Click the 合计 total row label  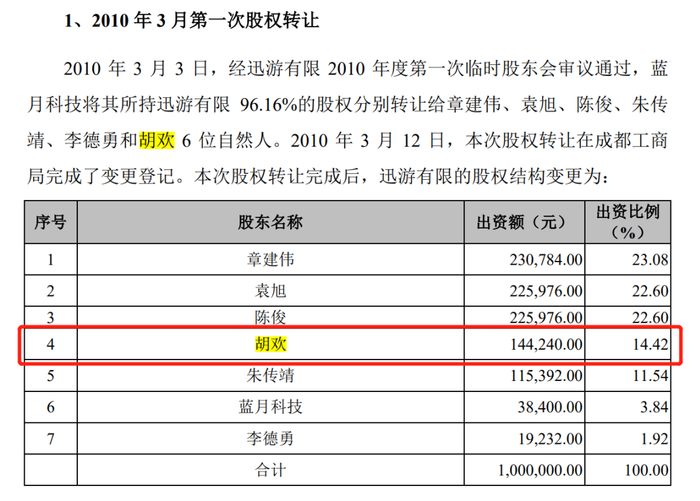(270, 470)
